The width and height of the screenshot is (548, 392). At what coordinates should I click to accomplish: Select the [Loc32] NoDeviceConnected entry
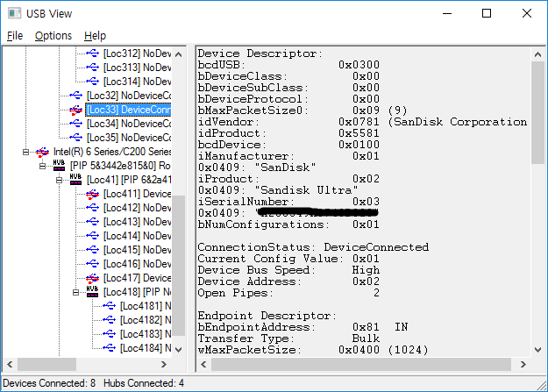[129, 96]
